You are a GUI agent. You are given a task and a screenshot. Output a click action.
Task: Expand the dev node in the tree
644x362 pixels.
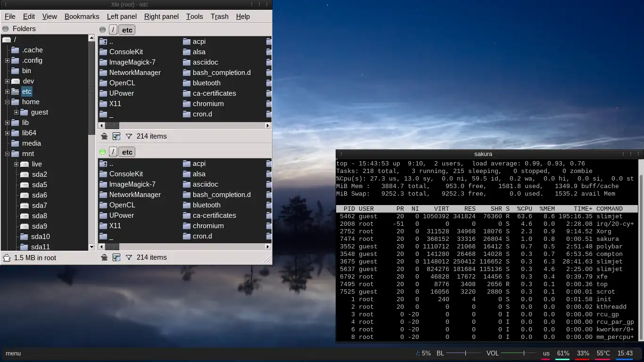[x=7, y=81]
